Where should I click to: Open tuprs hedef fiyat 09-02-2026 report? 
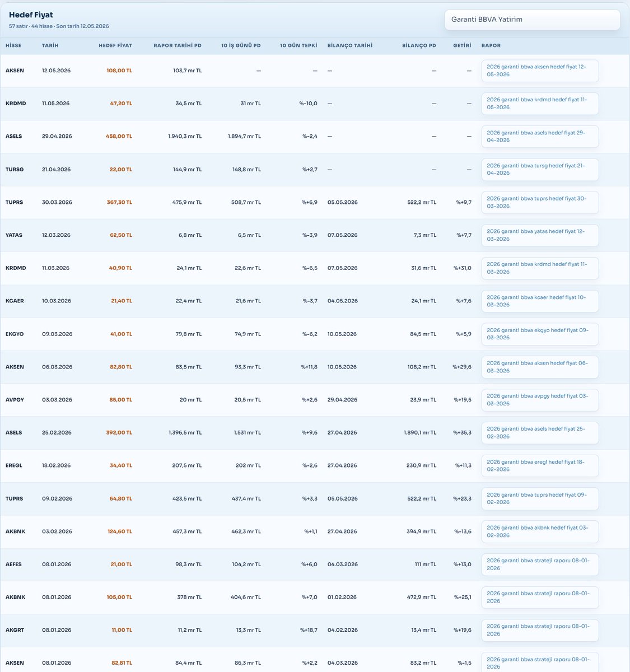[x=540, y=498]
